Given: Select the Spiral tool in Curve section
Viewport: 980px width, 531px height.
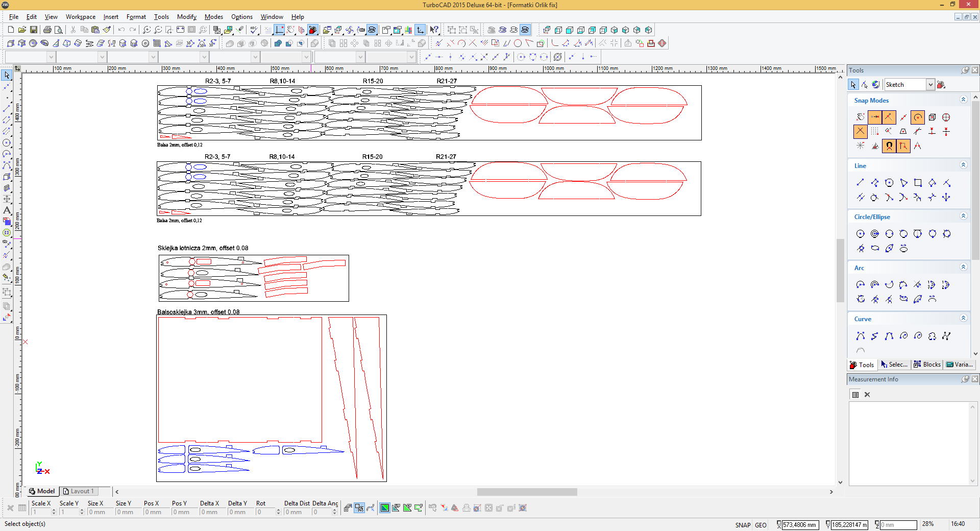Looking at the screenshot, I should (x=903, y=336).
